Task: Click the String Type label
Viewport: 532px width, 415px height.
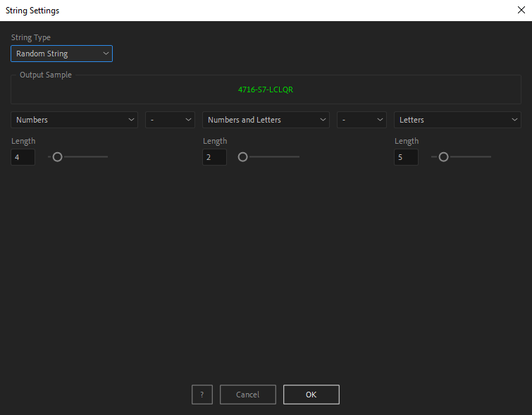Action: click(31, 37)
